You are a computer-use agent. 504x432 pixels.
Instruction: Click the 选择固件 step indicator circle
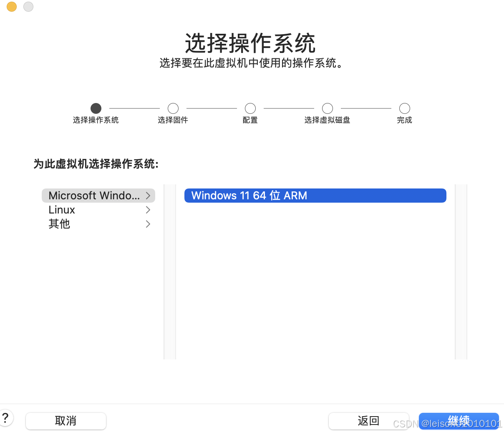173,108
